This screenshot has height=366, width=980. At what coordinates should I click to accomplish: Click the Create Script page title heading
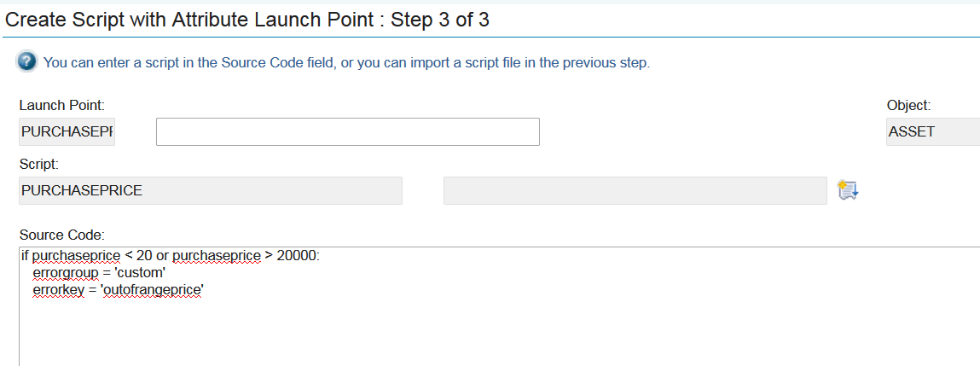pyautogui.click(x=247, y=20)
